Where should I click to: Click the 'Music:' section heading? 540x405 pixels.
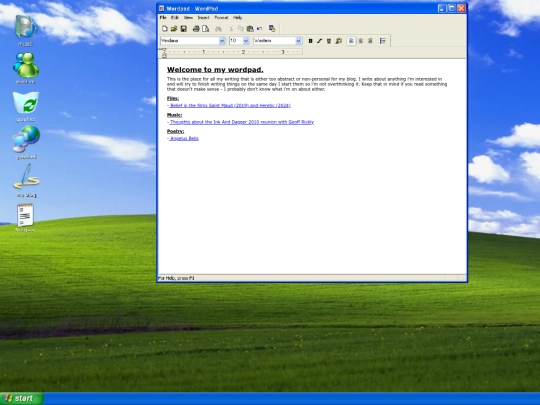[x=175, y=115]
